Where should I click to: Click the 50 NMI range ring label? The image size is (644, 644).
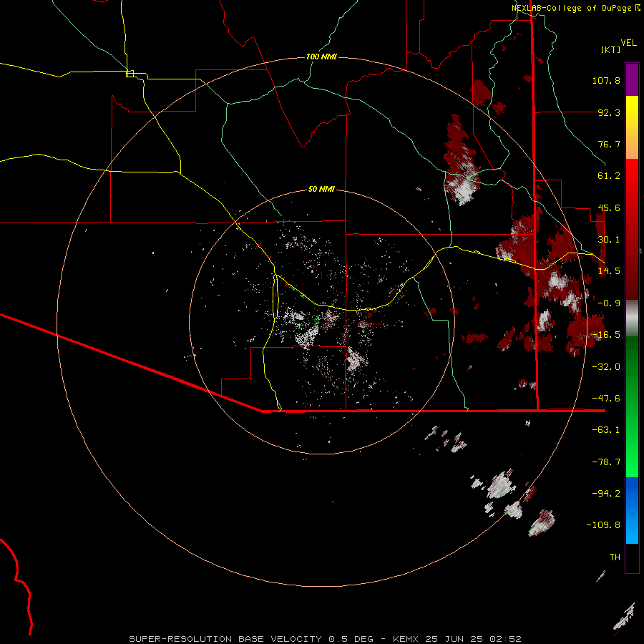[321, 189]
